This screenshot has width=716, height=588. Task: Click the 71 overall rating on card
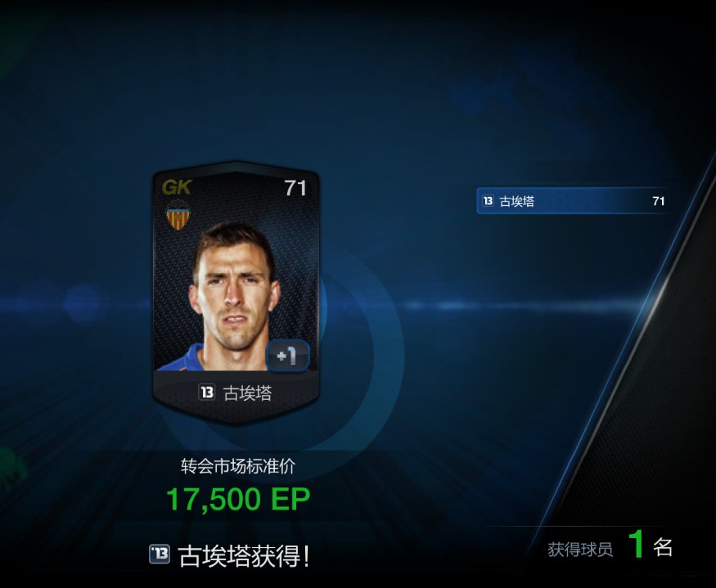[295, 188]
